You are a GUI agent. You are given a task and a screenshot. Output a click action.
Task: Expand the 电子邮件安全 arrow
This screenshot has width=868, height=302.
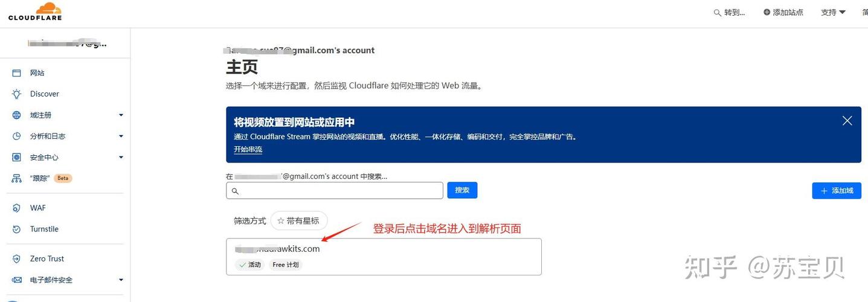click(x=121, y=280)
